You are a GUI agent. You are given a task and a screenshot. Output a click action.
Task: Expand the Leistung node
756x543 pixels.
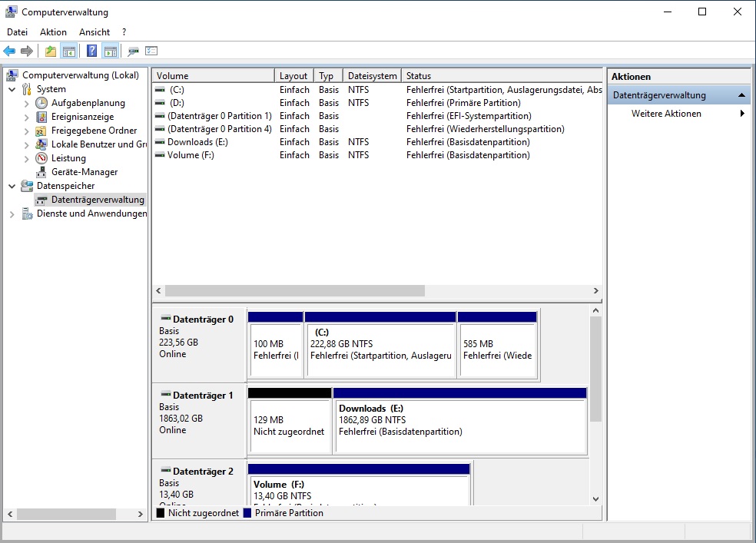tap(27, 158)
